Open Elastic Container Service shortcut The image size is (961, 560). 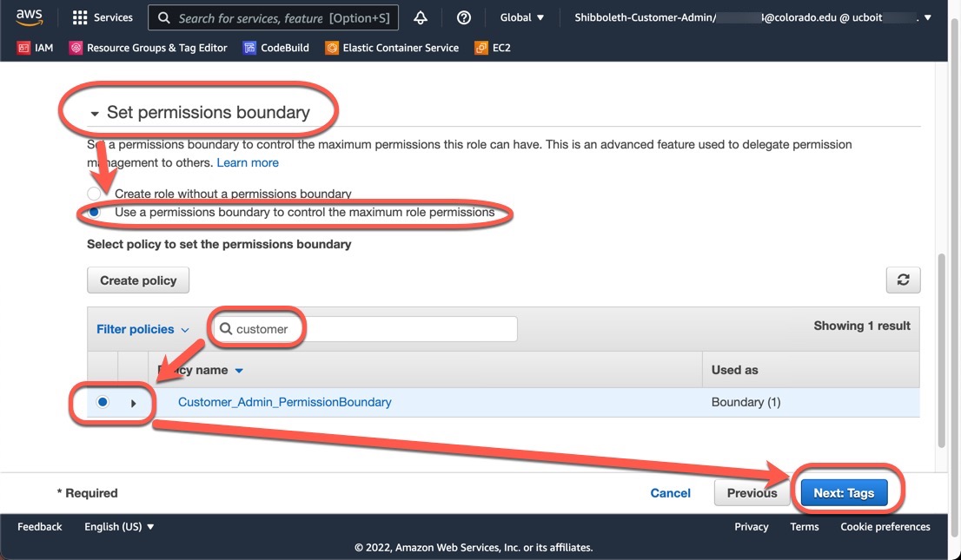tap(392, 48)
